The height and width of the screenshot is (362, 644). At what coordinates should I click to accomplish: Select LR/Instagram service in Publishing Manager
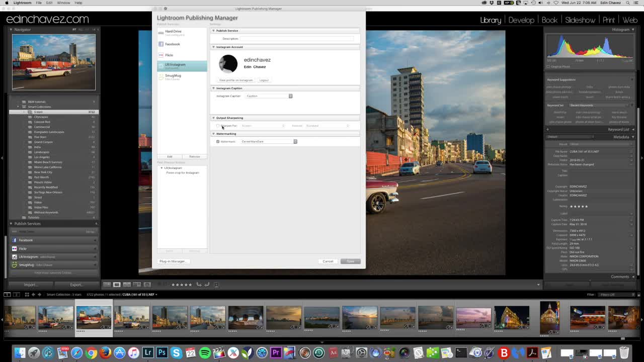(x=182, y=65)
